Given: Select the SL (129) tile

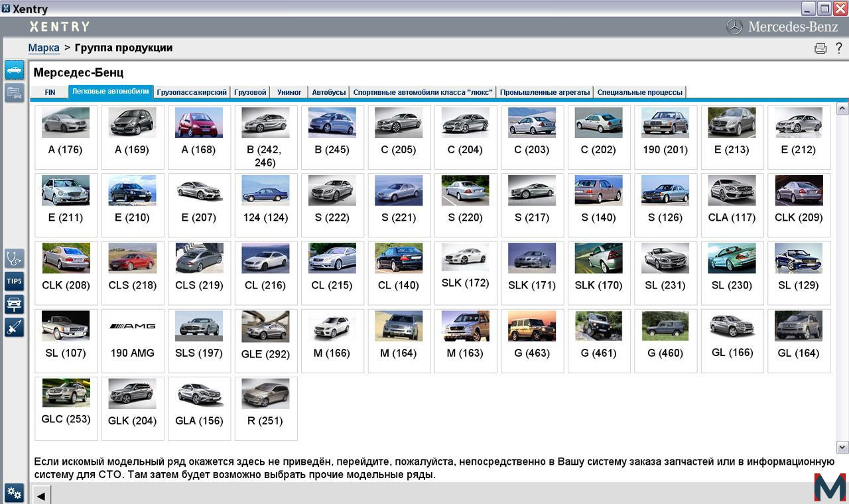Looking at the screenshot, I should click(799, 273).
